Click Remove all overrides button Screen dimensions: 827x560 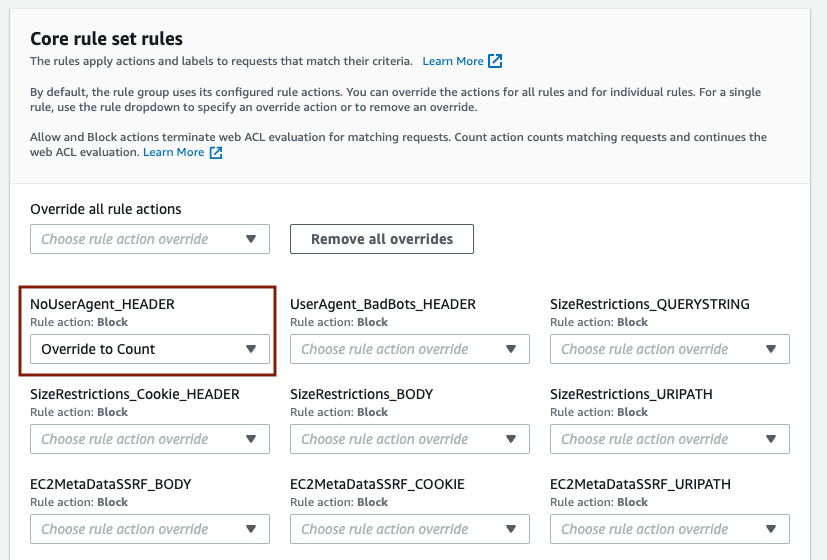click(x=382, y=239)
